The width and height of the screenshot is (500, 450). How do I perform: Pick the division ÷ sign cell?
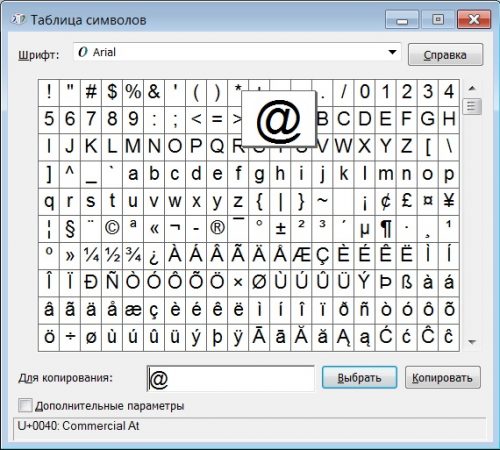(x=70, y=337)
